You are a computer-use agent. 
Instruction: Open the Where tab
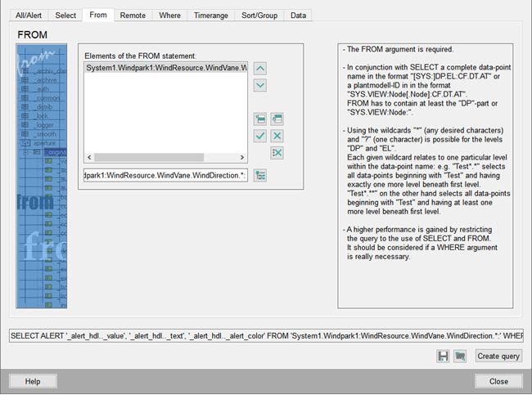coord(170,16)
